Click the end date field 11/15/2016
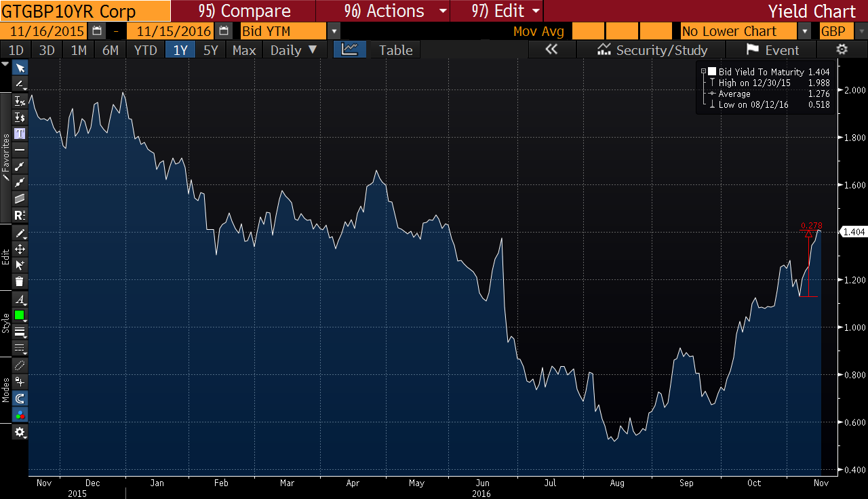 point(170,31)
